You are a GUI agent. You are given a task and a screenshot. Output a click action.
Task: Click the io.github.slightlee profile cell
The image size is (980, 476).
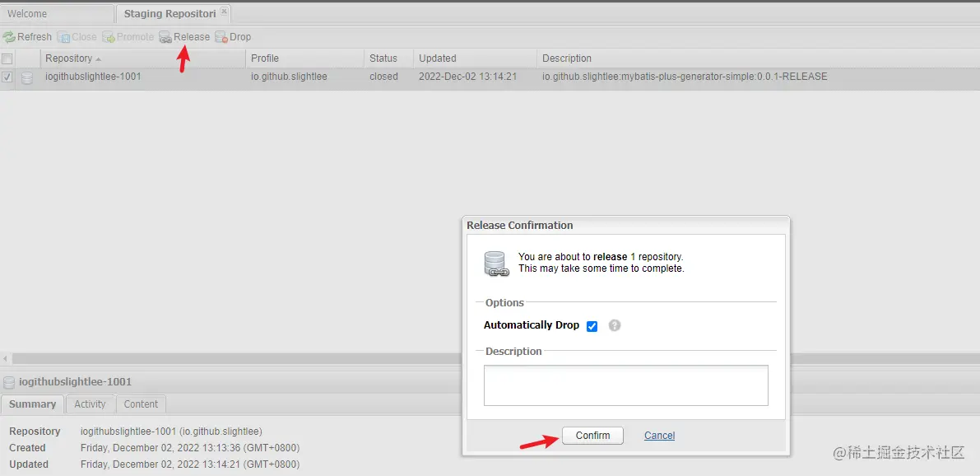point(290,77)
